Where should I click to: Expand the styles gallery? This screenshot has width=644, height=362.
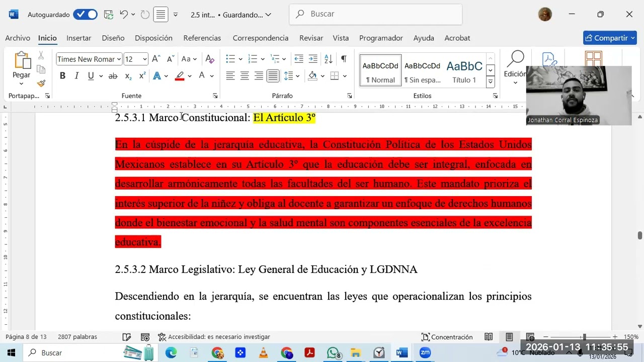tap(491, 81)
